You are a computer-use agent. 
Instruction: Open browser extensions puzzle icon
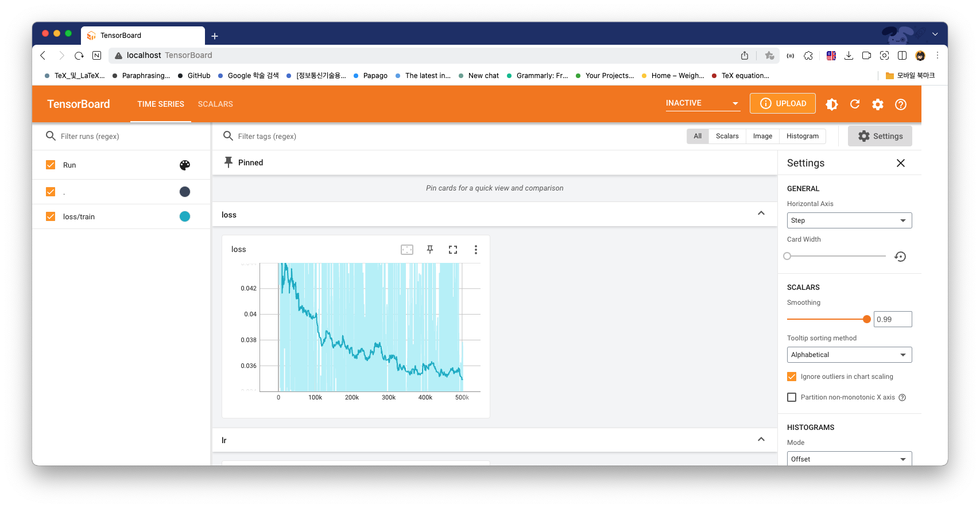coord(808,55)
